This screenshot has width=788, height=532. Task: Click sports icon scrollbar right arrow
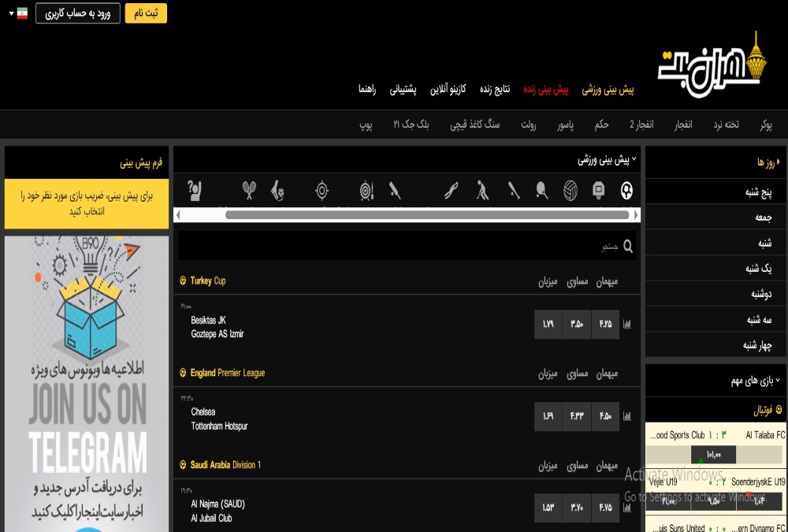click(636, 215)
